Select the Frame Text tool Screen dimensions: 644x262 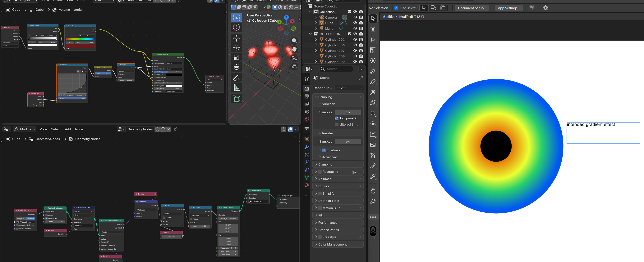(373, 135)
